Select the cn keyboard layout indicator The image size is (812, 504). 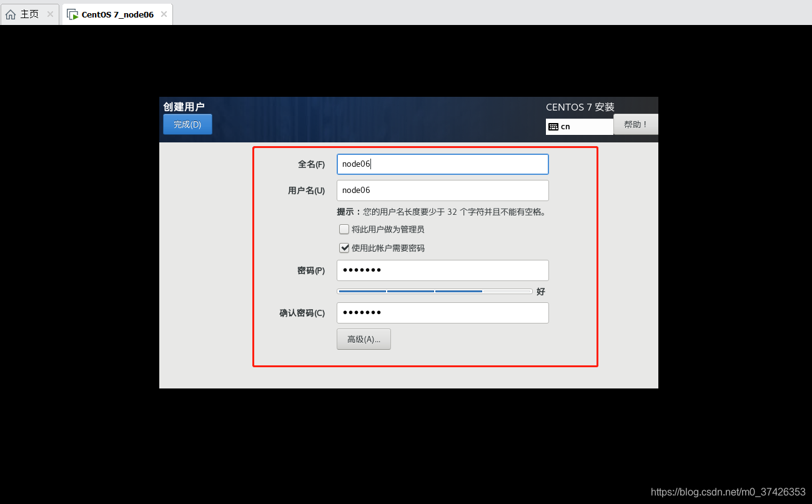click(579, 127)
